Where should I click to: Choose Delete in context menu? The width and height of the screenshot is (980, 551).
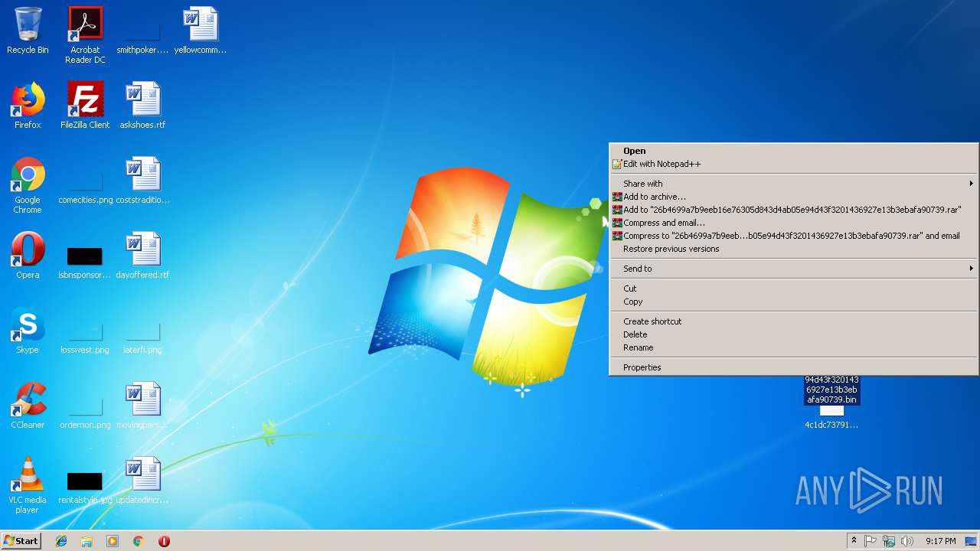click(x=794, y=334)
